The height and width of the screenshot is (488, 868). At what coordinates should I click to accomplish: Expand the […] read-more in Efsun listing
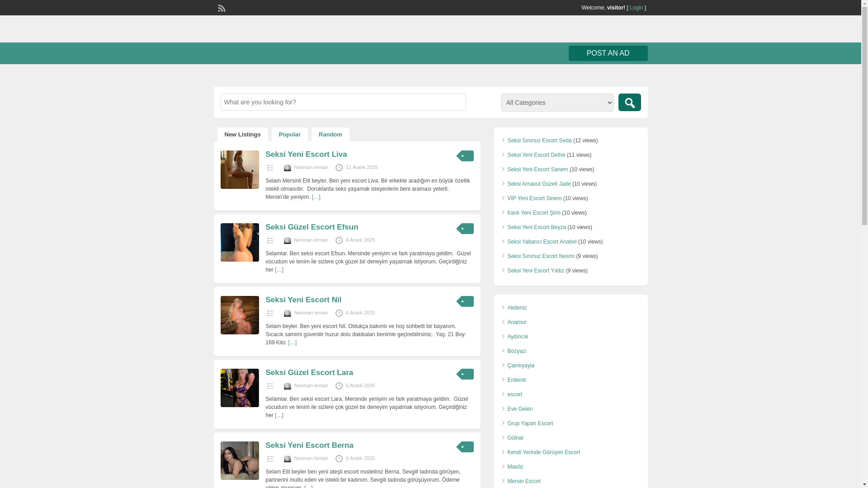coord(279,270)
